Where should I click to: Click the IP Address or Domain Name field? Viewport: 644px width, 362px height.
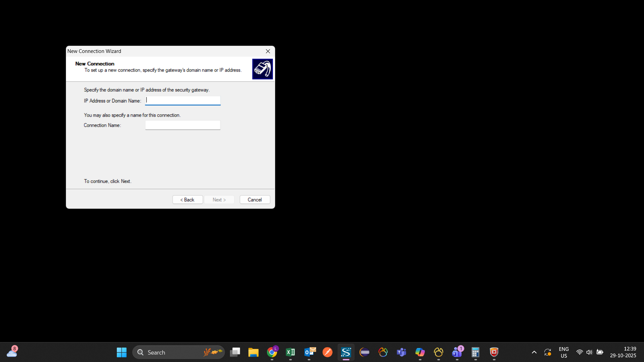click(x=183, y=100)
